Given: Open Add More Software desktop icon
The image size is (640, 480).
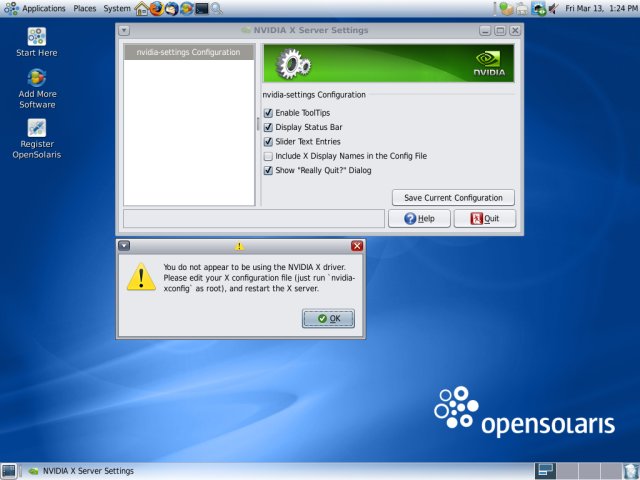Looking at the screenshot, I should pyautogui.click(x=37, y=89).
